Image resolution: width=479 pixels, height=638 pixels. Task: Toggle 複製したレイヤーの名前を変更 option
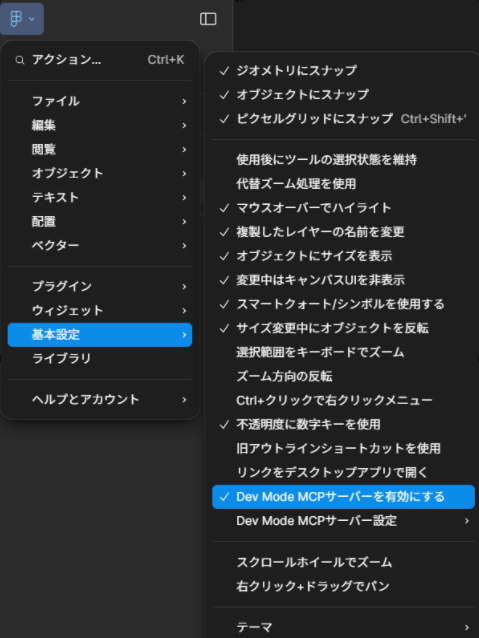click(x=343, y=232)
